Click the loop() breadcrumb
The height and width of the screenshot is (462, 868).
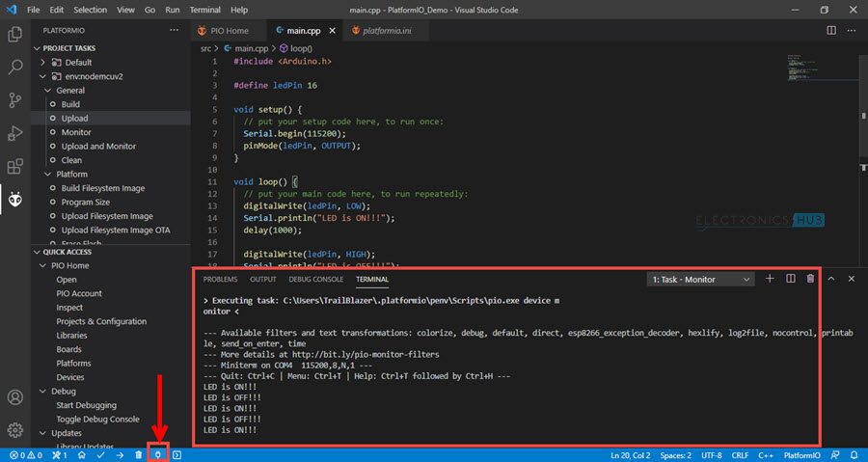click(x=296, y=48)
